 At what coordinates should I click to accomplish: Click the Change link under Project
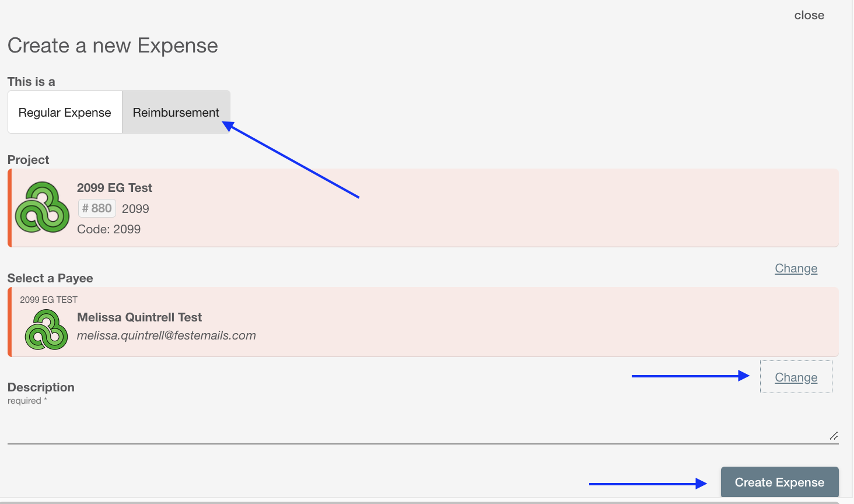click(796, 268)
